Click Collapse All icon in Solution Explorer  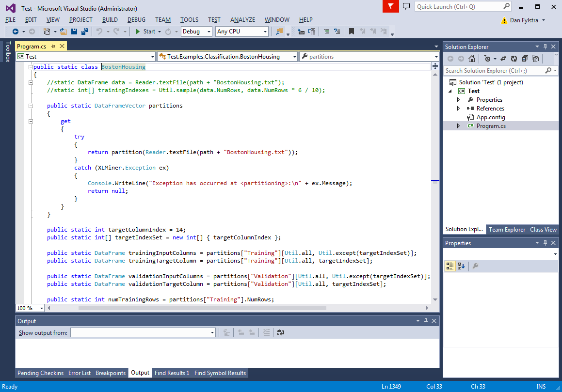click(525, 59)
